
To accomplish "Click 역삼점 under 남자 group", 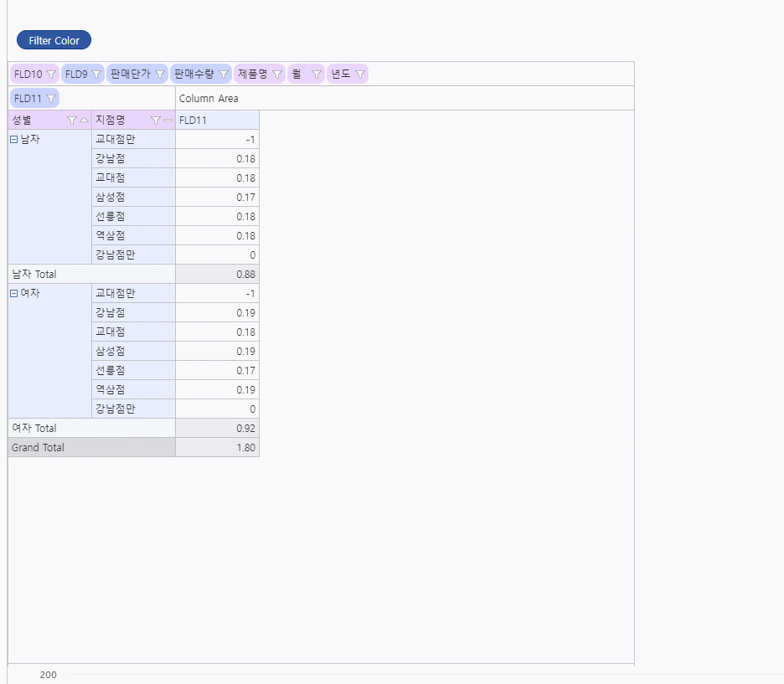I will (x=133, y=236).
